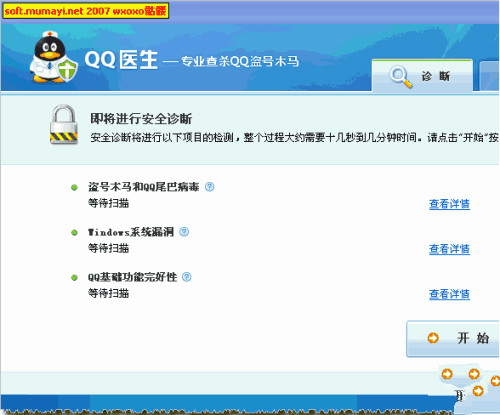Click orange arrow icon in 开始 button

pyautogui.click(x=433, y=338)
